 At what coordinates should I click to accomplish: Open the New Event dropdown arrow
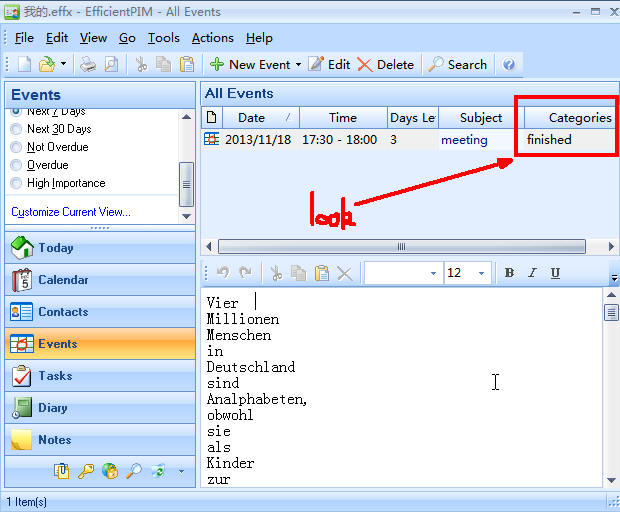298,65
